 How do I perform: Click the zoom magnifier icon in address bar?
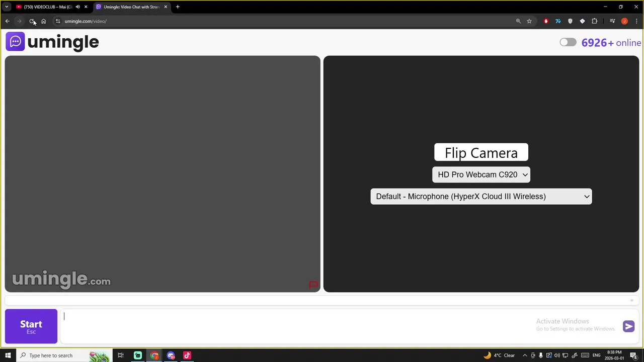pyautogui.click(x=518, y=21)
